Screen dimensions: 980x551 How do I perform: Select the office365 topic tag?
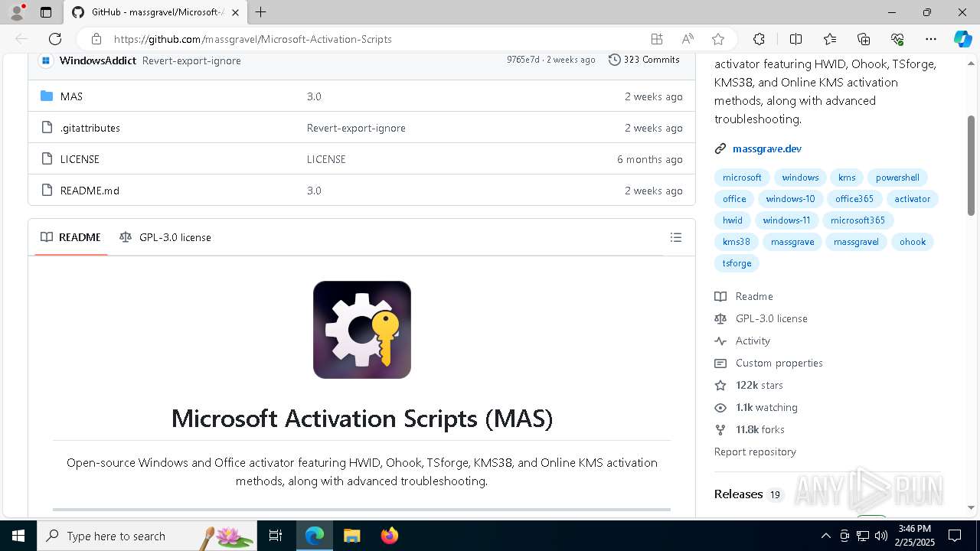[854, 199]
